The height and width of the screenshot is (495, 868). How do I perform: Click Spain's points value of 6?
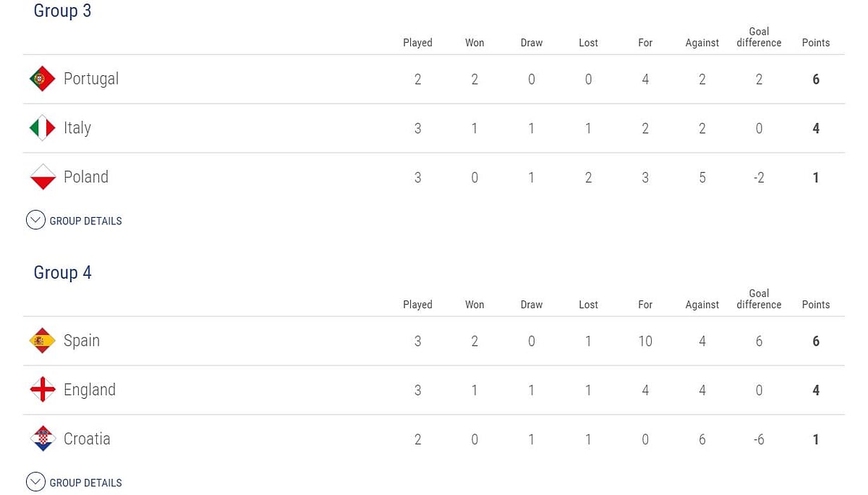[x=816, y=341]
